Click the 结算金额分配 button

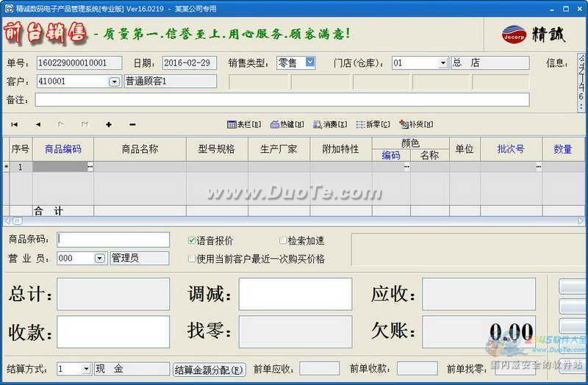[x=209, y=370]
